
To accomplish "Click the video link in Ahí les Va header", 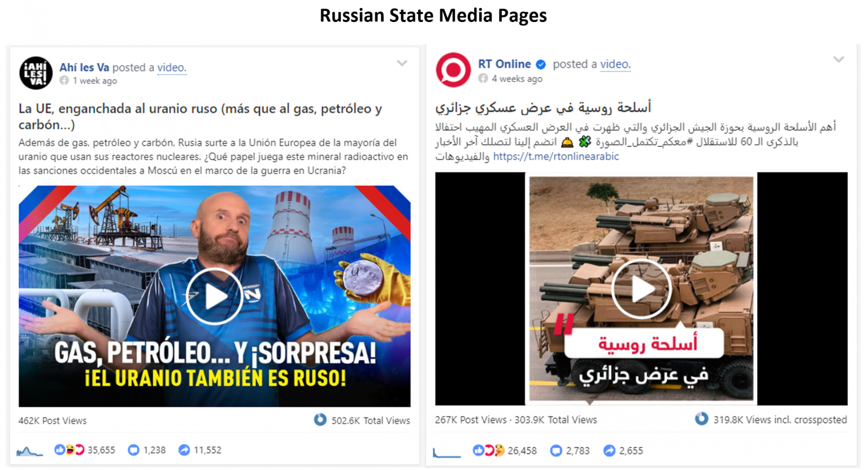I will tap(171, 67).
